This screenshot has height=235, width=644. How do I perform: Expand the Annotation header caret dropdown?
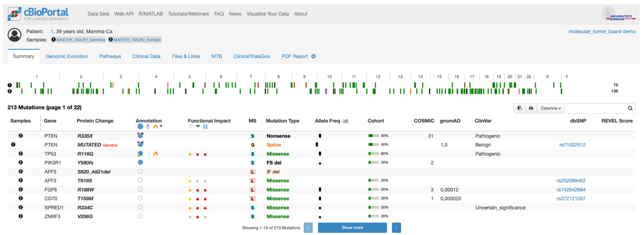pos(161,126)
